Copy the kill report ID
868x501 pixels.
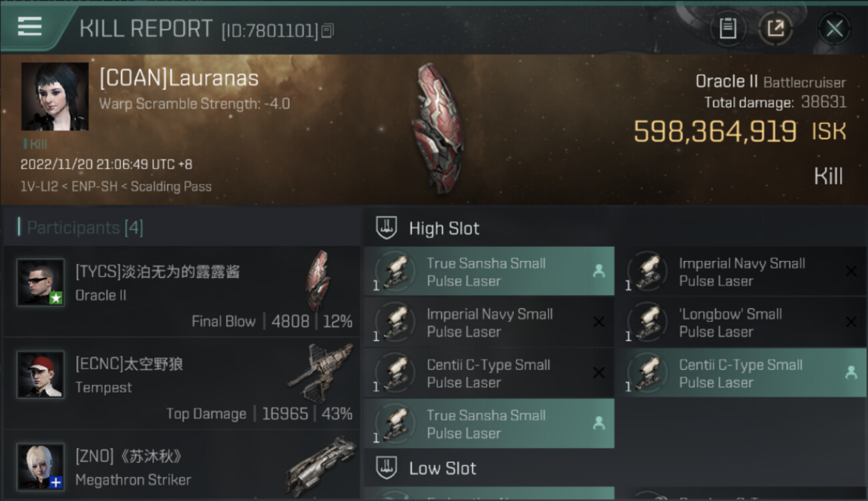point(327,31)
